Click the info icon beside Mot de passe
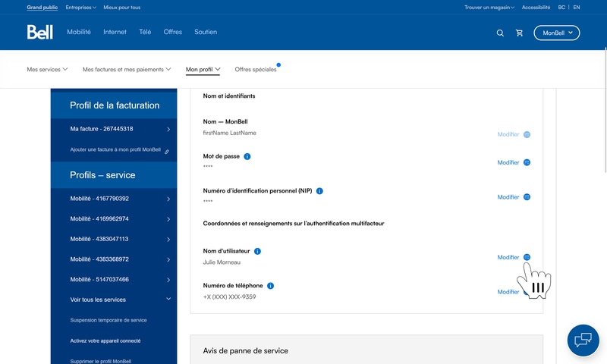 [247, 157]
